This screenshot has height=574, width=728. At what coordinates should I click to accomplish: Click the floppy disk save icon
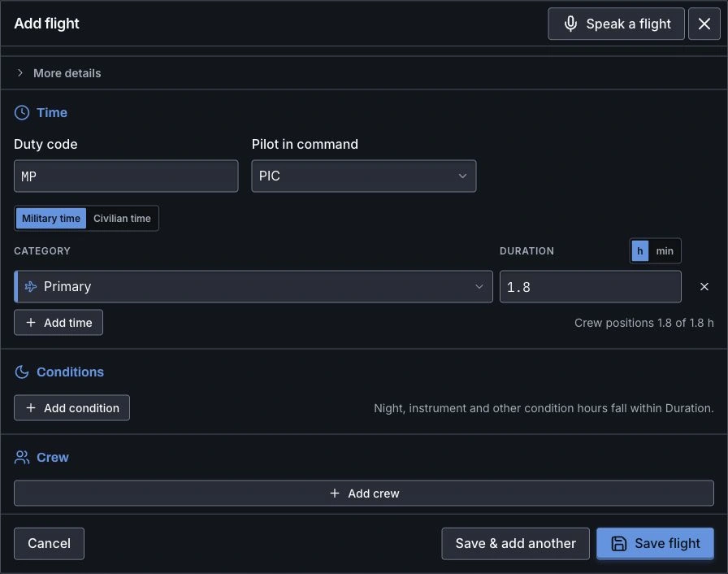tap(619, 543)
